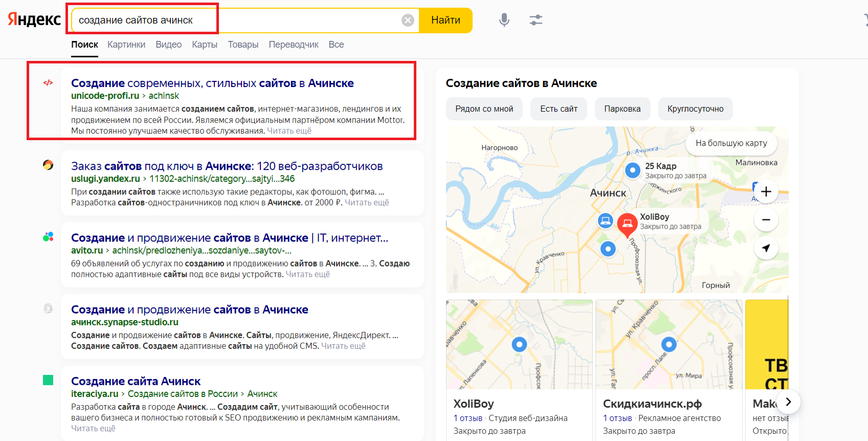The image size is (868, 441).
Task: Open the Создание сайтов в Ачинске panel heading
Action: [x=521, y=83]
